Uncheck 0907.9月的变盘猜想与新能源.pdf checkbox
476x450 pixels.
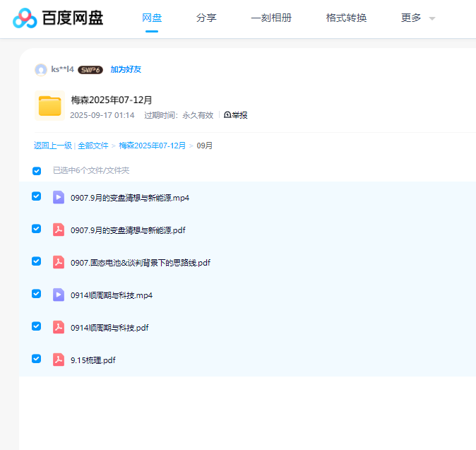tap(37, 229)
